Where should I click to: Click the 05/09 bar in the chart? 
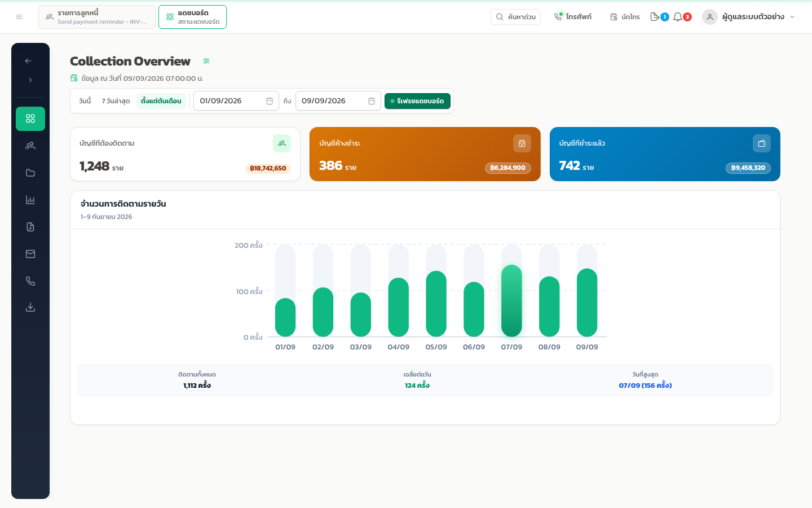click(436, 304)
